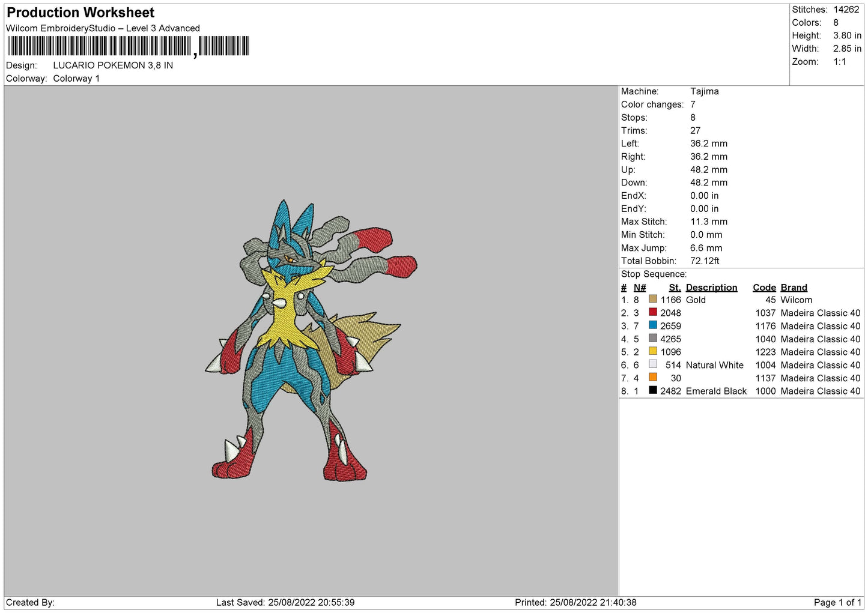Image resolution: width=868 pixels, height=613 pixels.
Task: Click the 'Description' column header
Action: (711, 288)
